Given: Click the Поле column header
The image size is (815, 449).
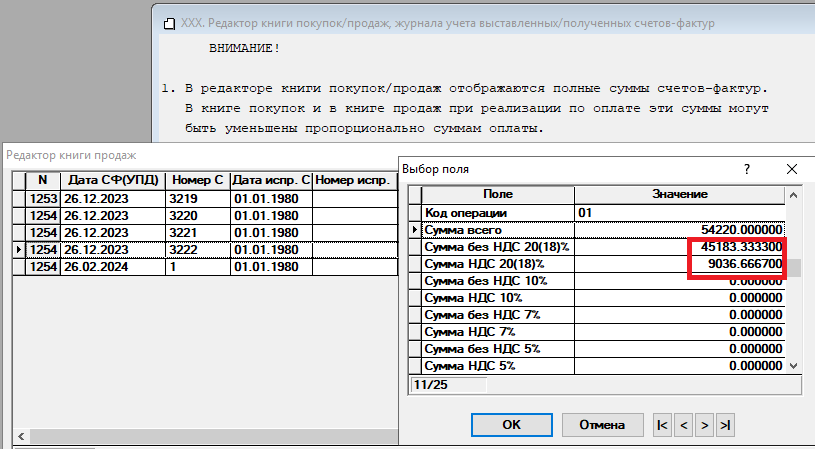Looking at the screenshot, I should [497, 193].
